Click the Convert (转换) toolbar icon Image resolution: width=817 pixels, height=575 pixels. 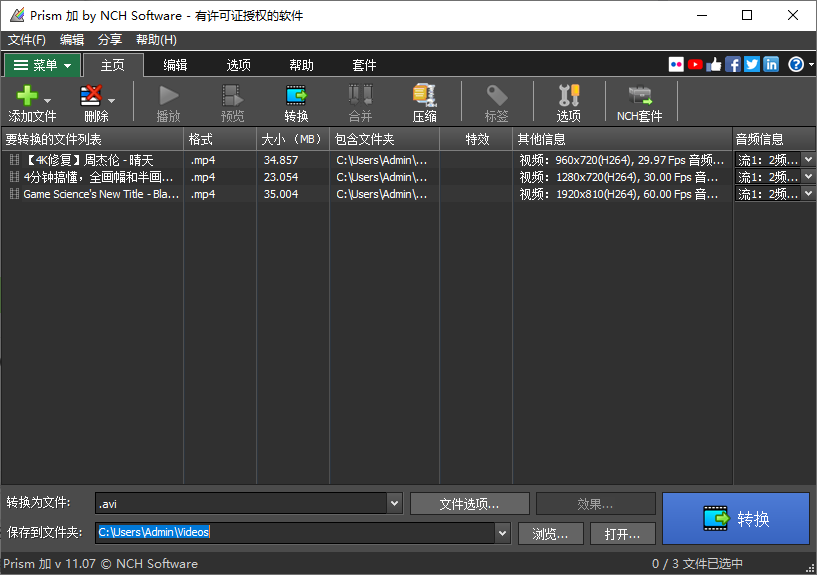tap(296, 97)
